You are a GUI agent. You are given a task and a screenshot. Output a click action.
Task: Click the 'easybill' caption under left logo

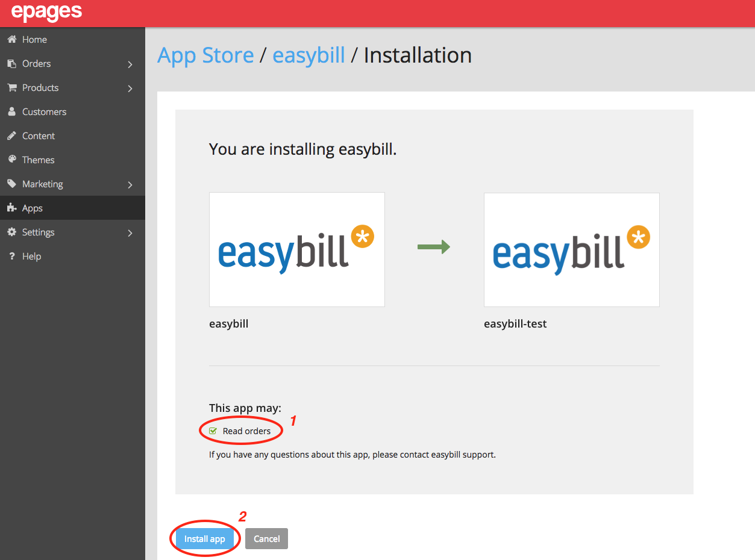pyautogui.click(x=229, y=324)
